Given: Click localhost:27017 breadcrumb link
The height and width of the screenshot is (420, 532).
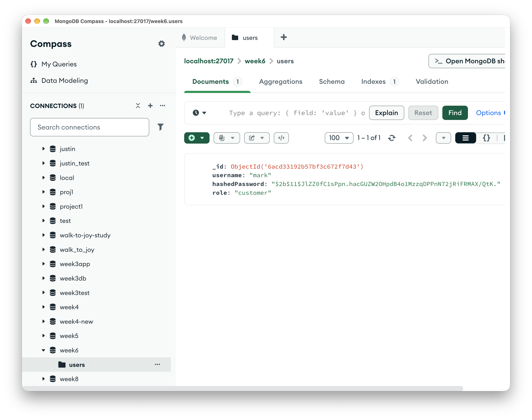Looking at the screenshot, I should coord(209,61).
